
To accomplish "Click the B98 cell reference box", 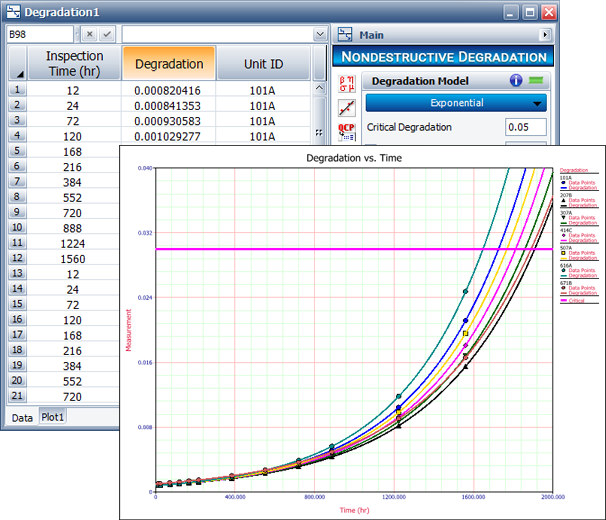I will pos(38,34).
